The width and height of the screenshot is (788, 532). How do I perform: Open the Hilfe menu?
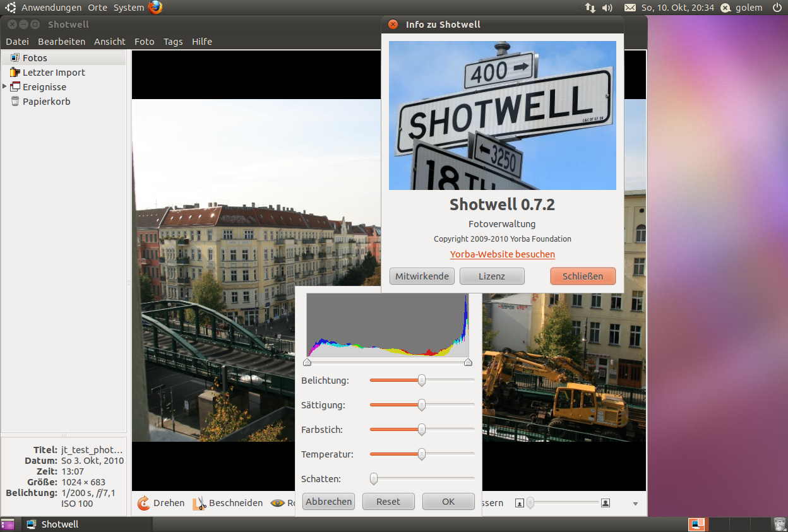tap(202, 42)
